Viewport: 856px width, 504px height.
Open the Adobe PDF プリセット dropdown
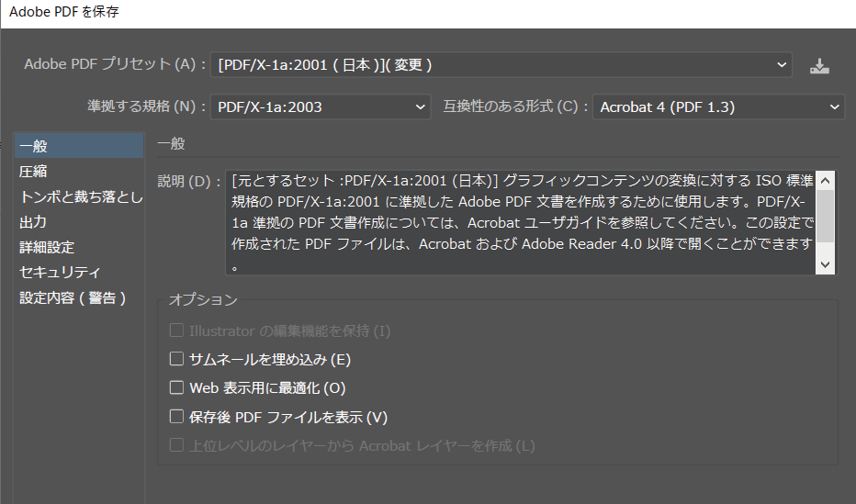point(501,65)
